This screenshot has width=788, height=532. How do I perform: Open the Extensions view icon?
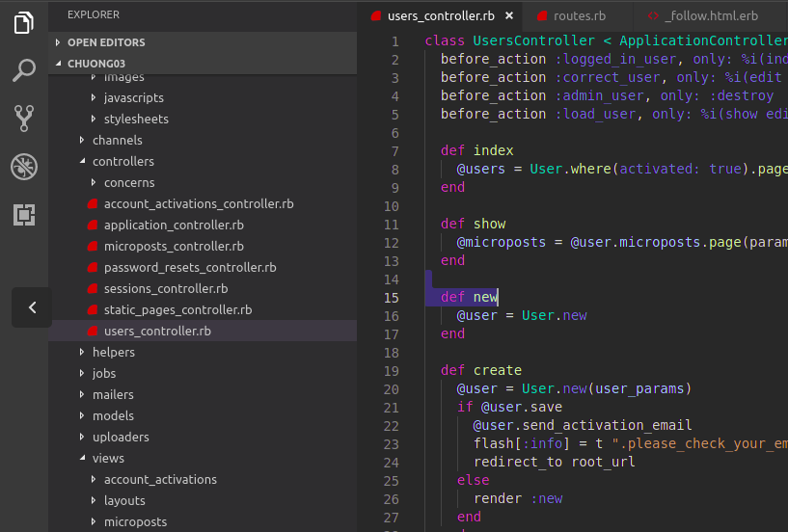(x=24, y=215)
